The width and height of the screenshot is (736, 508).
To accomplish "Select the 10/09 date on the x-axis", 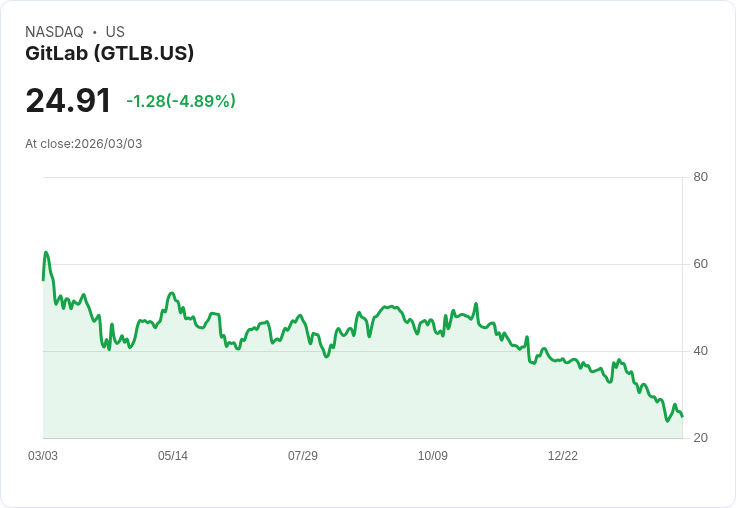I will tap(433, 456).
